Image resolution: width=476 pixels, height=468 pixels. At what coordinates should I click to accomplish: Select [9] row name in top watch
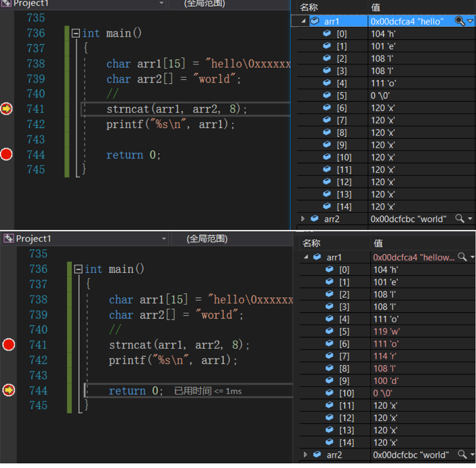pyautogui.click(x=342, y=145)
